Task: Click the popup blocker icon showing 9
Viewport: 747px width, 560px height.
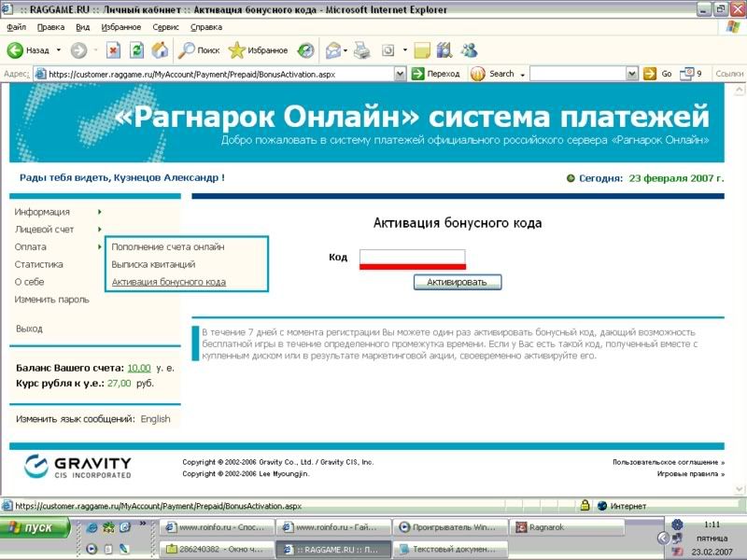Action: pyautogui.click(x=690, y=74)
